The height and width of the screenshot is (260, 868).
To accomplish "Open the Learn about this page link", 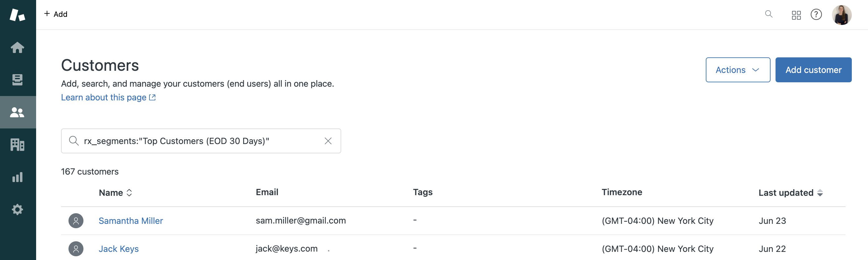I will pyautogui.click(x=108, y=98).
